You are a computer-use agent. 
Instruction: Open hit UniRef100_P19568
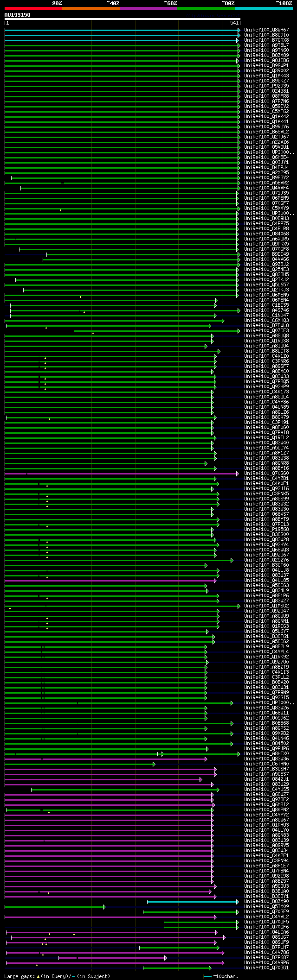pyautogui.click(x=266, y=529)
